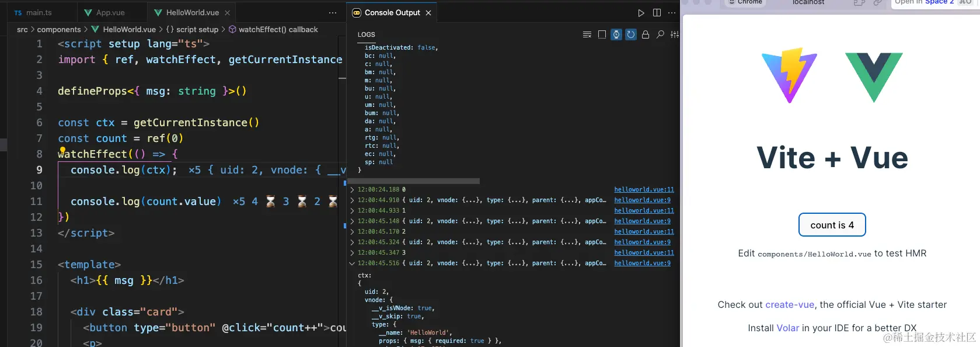Run with the play icon in editor toolbar
Screen dimensions: 980x347
(x=641, y=13)
